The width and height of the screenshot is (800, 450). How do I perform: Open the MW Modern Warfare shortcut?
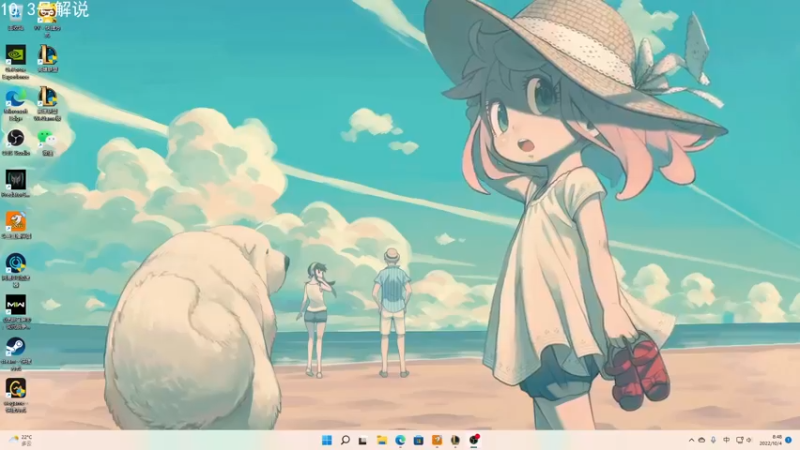click(16, 311)
